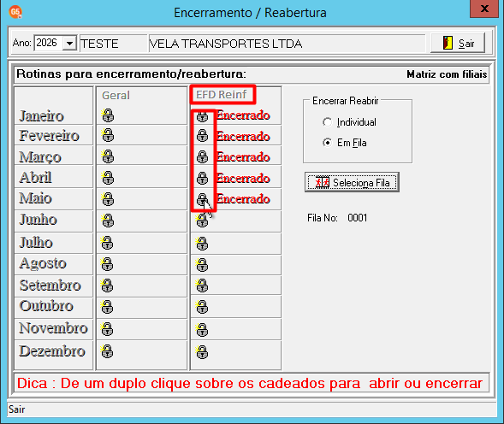Click the EFD Reinf padlock for Janeiro
Viewport: 504px width, 424px height.
click(202, 116)
